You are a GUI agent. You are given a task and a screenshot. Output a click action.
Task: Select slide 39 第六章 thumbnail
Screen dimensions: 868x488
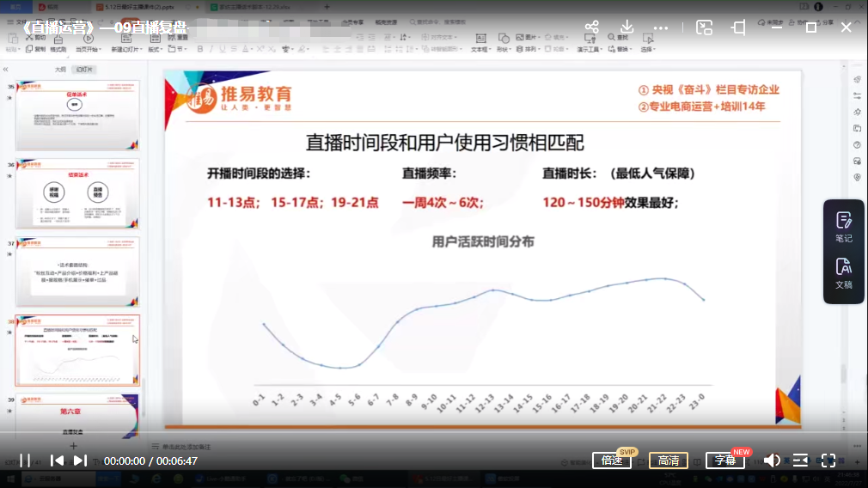click(77, 416)
